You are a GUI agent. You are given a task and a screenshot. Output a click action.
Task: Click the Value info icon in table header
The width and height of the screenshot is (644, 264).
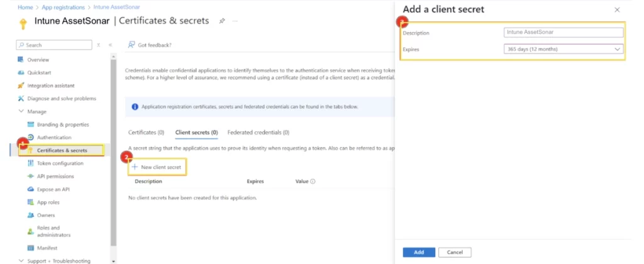click(313, 182)
